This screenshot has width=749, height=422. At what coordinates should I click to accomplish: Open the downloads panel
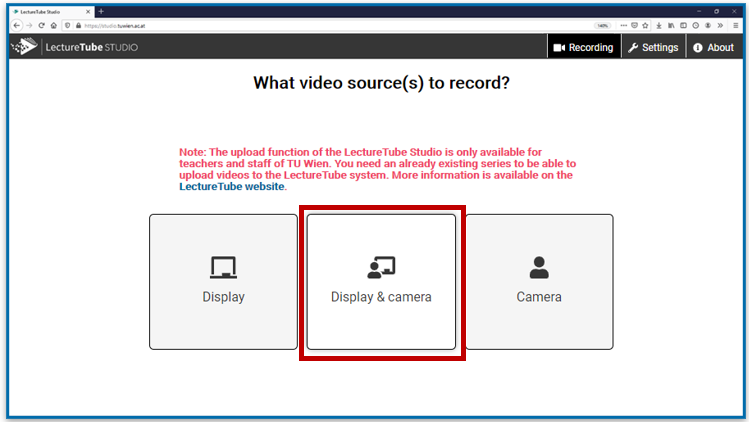pyautogui.click(x=659, y=26)
